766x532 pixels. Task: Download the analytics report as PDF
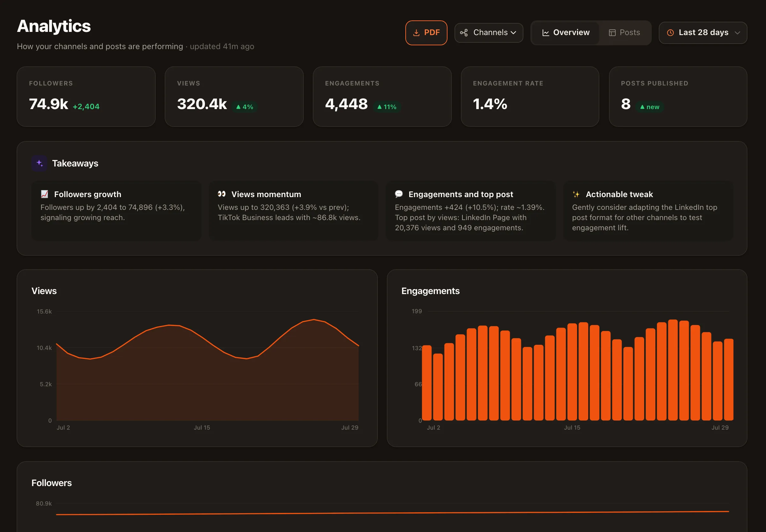(426, 33)
